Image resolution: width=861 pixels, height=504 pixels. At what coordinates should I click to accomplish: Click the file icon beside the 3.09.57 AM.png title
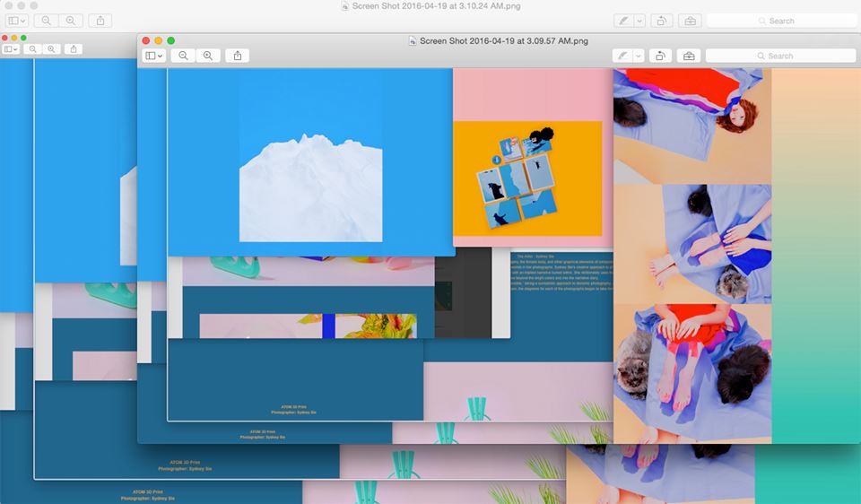pos(413,40)
